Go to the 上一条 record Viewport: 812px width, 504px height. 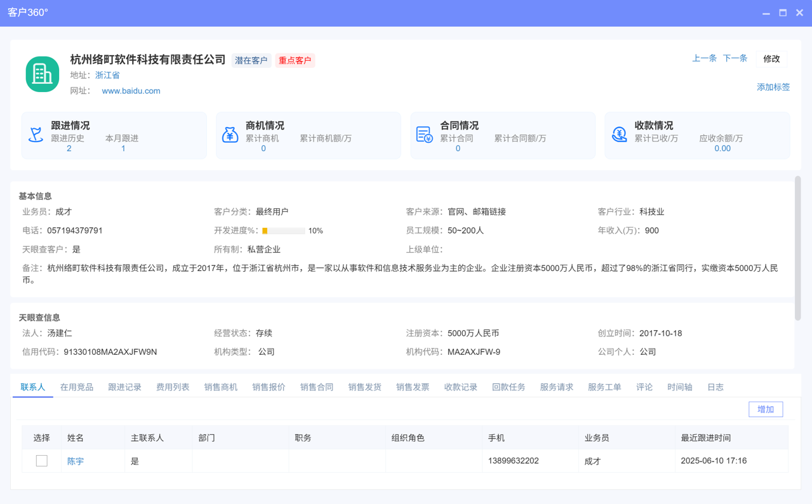pos(704,58)
